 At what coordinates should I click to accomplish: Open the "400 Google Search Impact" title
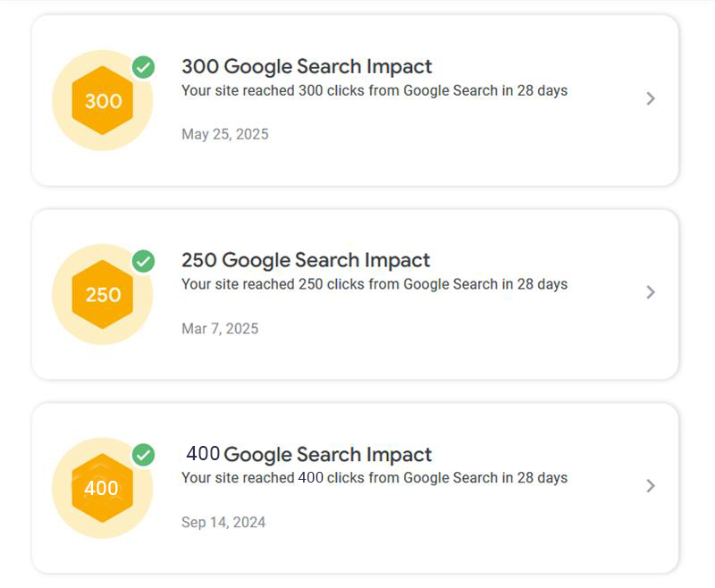pyautogui.click(x=308, y=454)
